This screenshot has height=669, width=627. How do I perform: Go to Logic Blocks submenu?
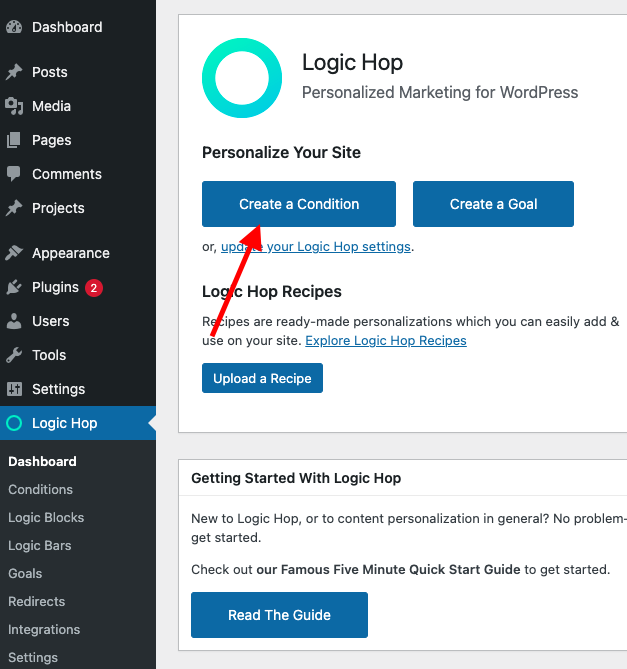coord(46,518)
